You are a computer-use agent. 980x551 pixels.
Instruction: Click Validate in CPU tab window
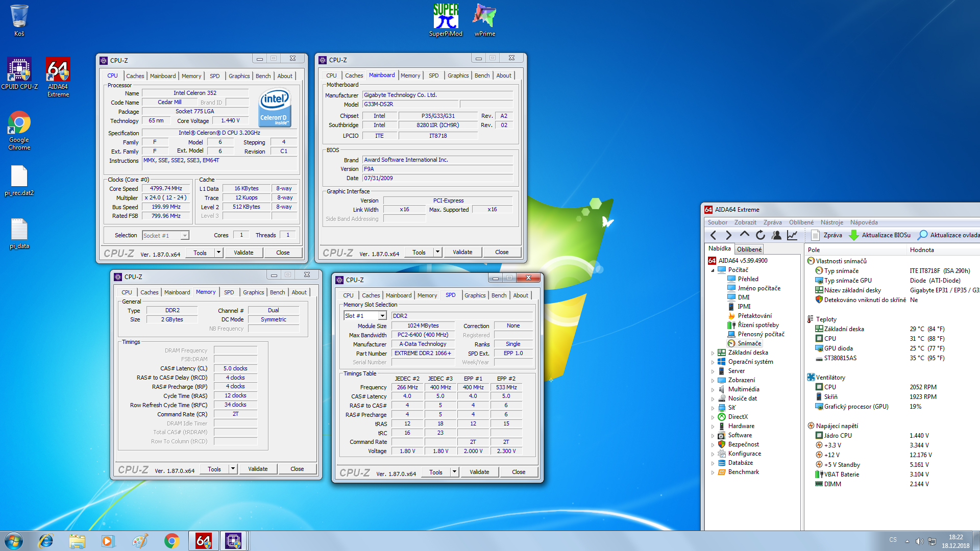coord(243,253)
